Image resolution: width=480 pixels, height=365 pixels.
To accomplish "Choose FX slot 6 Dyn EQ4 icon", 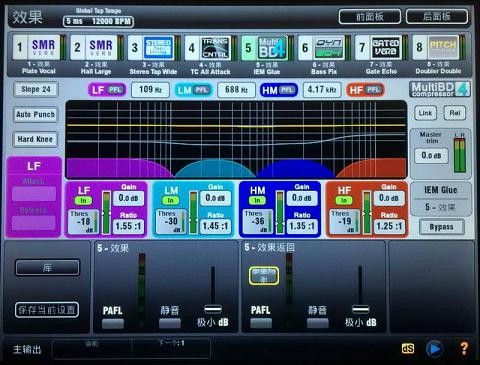I will coord(329,48).
